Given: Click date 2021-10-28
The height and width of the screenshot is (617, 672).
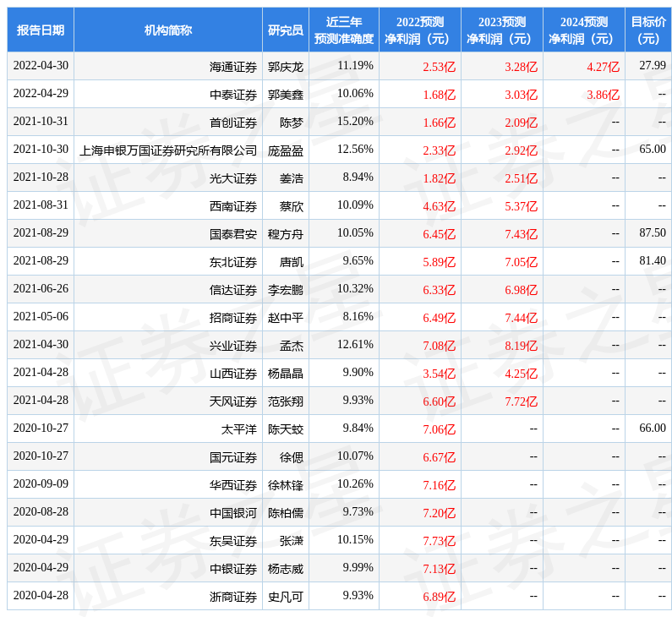Looking at the screenshot, I should point(41,177).
